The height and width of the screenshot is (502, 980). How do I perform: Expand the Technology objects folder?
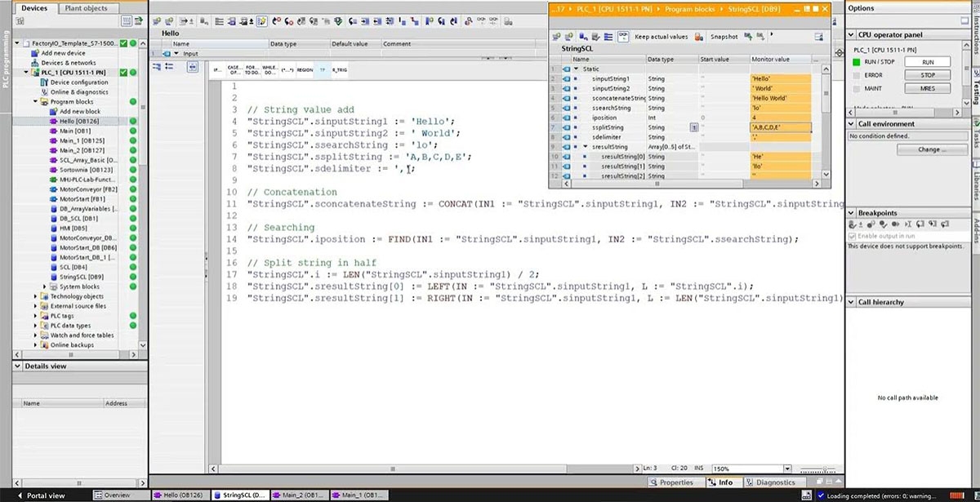(34, 296)
